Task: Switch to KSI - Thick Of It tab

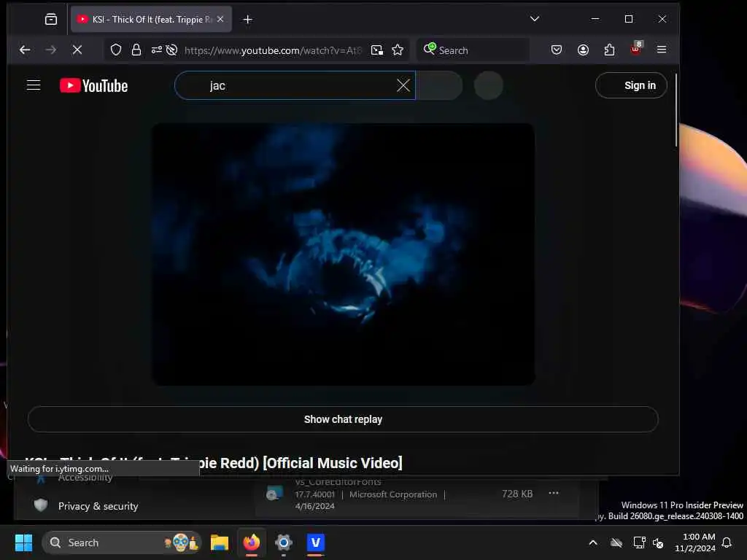Action: [151, 20]
